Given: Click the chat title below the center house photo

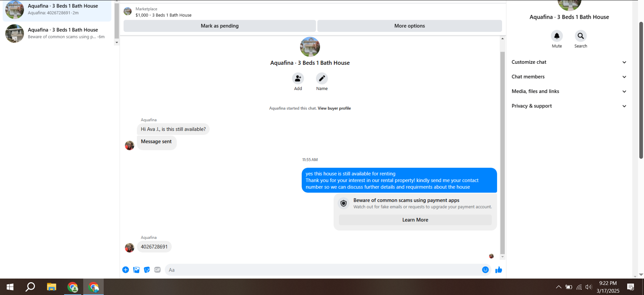Looking at the screenshot, I should (x=310, y=63).
